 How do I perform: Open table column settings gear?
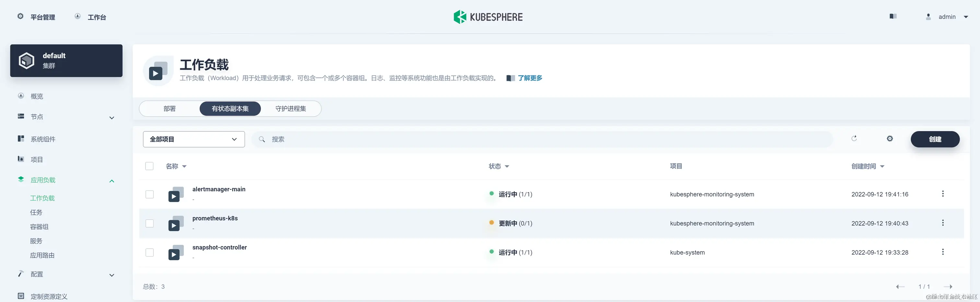point(890,139)
